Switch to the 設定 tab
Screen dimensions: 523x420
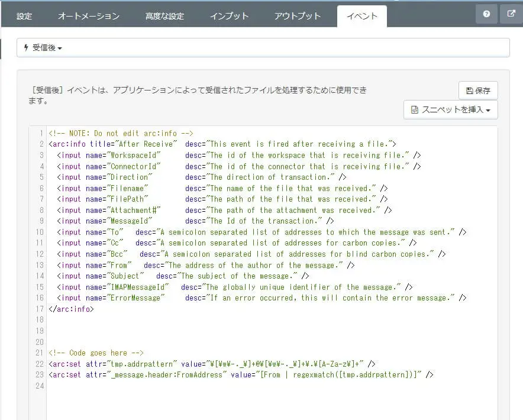point(24,16)
